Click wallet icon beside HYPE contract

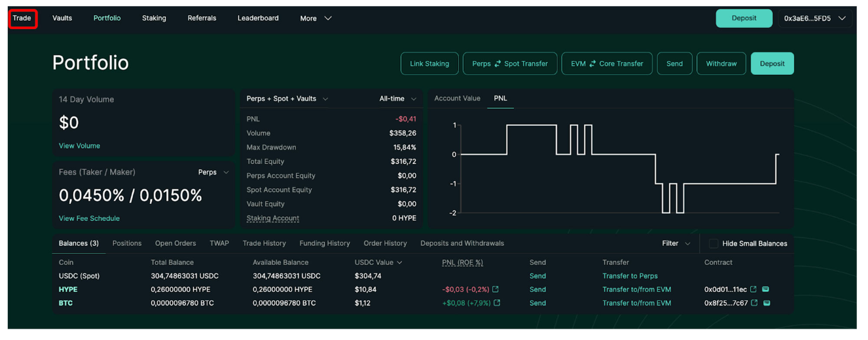766,289
